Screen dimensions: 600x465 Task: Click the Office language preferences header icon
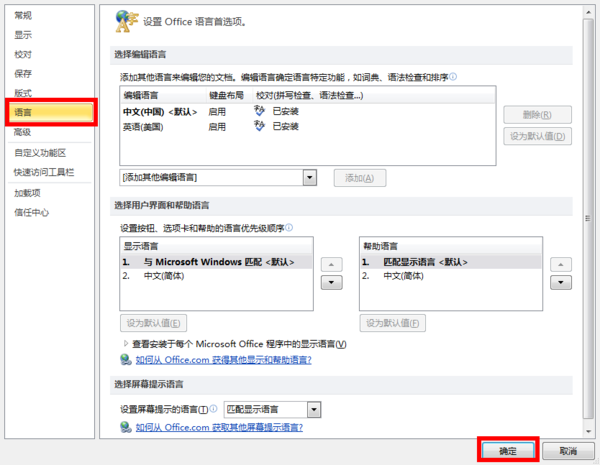(x=126, y=21)
